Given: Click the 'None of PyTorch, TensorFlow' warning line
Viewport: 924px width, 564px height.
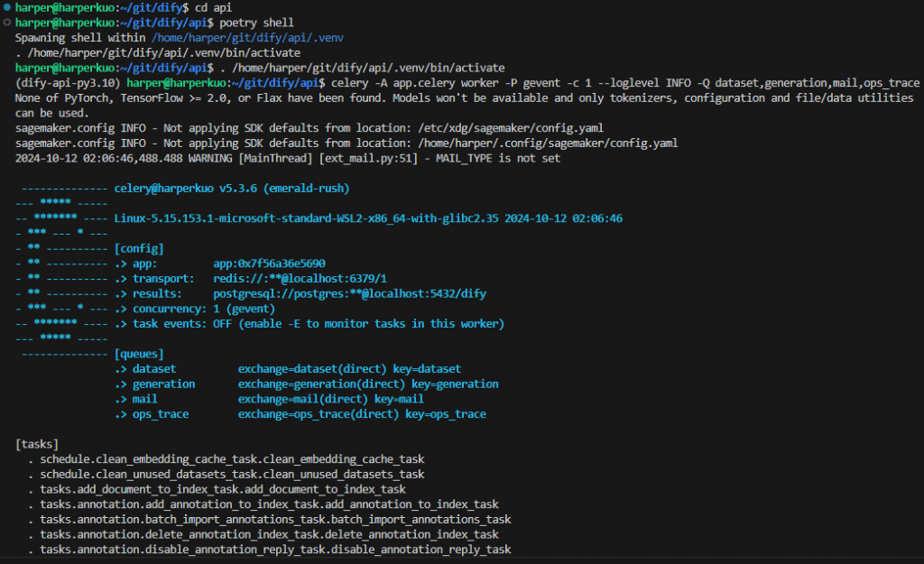Looking at the screenshot, I should (464, 97).
